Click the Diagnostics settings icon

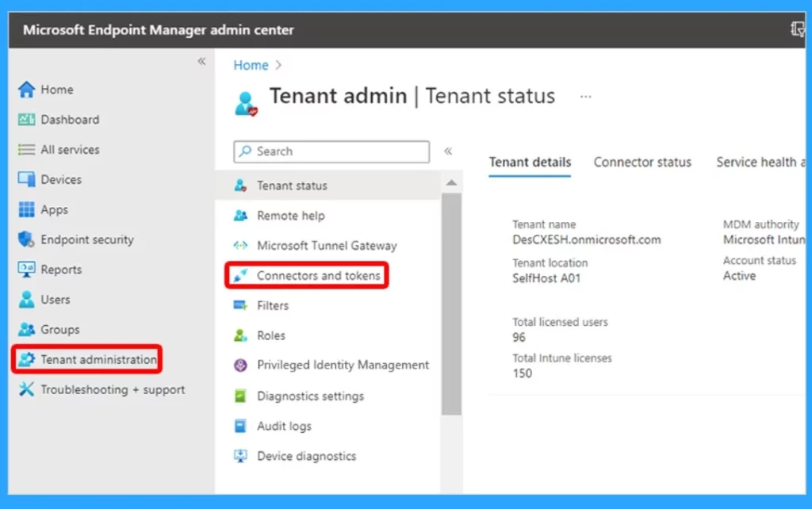point(240,396)
